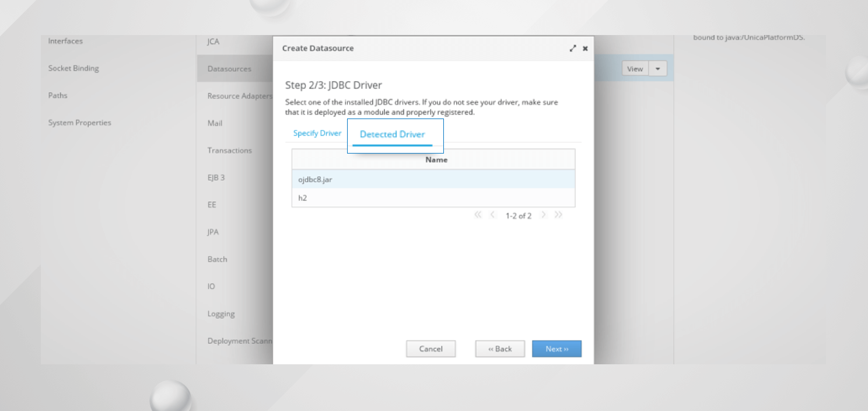Go to previous page of drivers
The height and width of the screenshot is (411, 868).
tap(492, 215)
